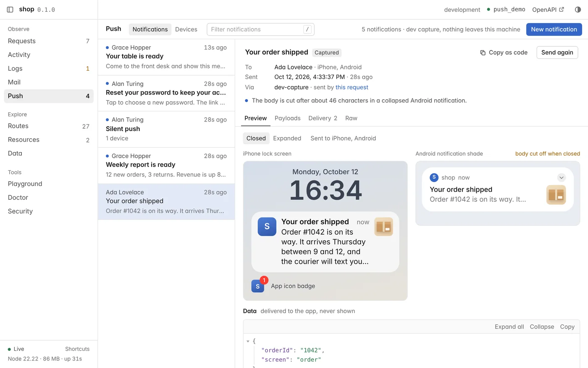Focus the Filter notifications field
588x368 pixels.
260,29
